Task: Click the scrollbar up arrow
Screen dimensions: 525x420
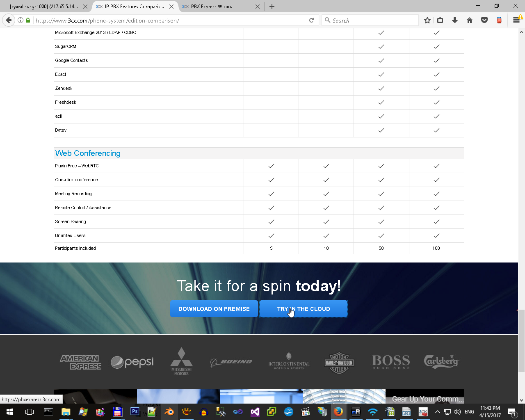Action: click(521, 32)
